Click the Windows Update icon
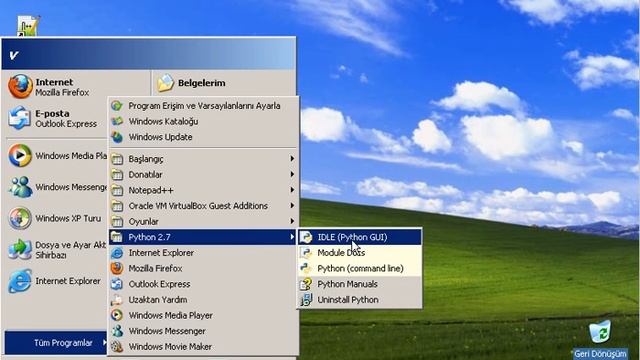This screenshot has width=640, height=360. (117, 137)
